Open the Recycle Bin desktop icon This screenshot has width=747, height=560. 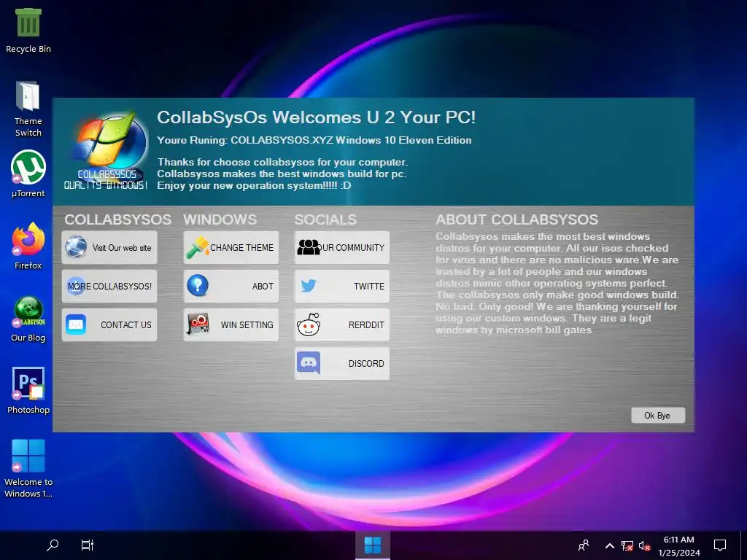(28, 31)
